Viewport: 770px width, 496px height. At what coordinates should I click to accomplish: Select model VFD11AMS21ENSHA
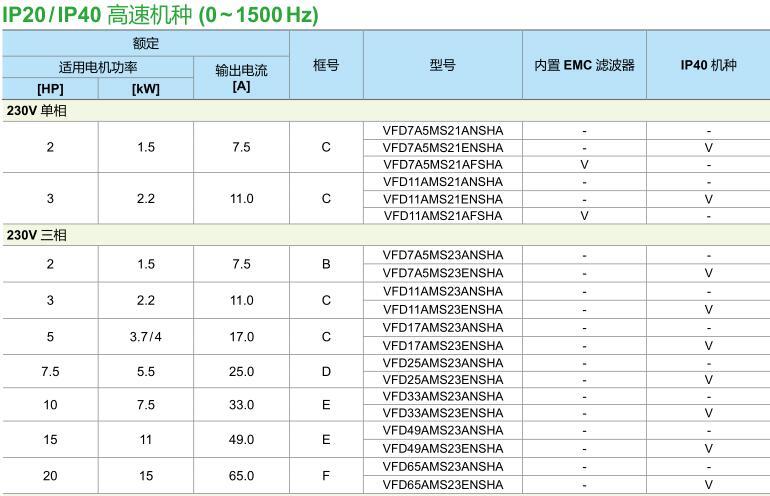pyautogui.click(x=443, y=199)
